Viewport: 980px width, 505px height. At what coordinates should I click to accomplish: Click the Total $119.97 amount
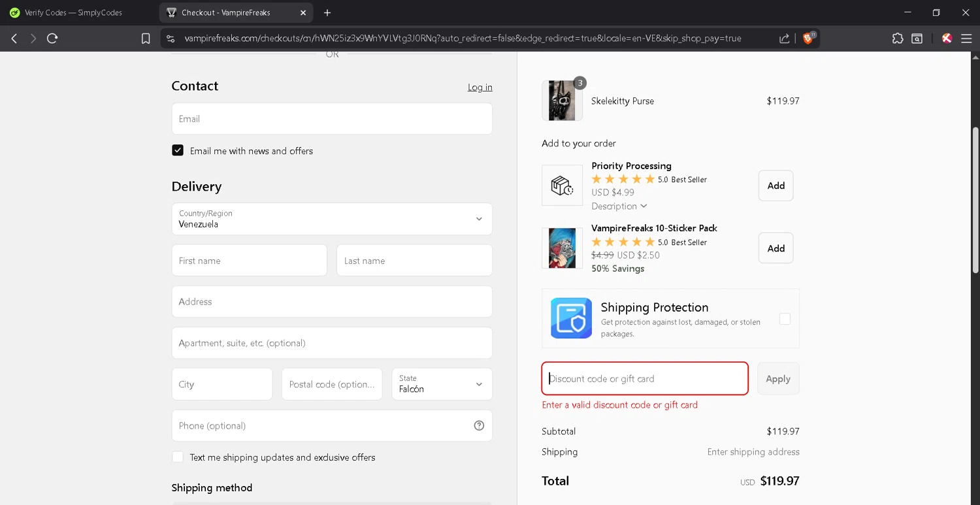pyautogui.click(x=779, y=481)
